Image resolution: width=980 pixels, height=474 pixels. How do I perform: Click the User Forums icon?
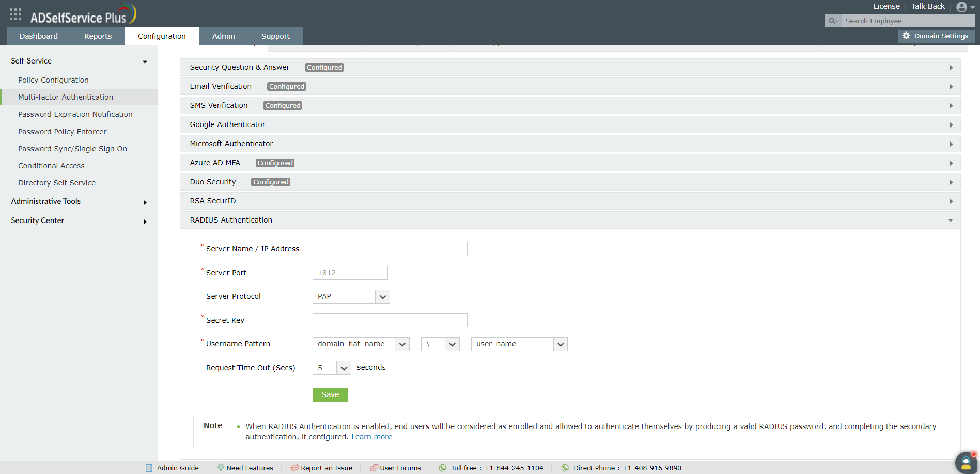(374, 468)
